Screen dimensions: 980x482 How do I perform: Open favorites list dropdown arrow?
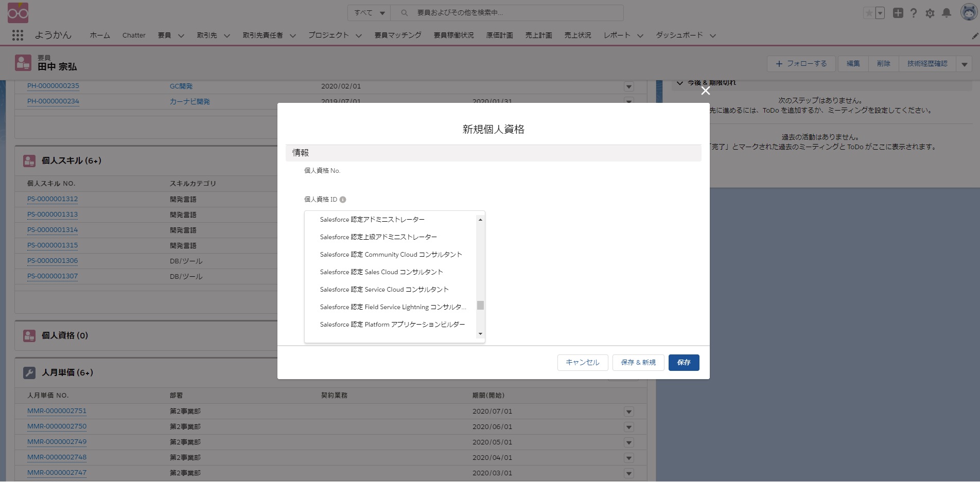click(x=880, y=13)
